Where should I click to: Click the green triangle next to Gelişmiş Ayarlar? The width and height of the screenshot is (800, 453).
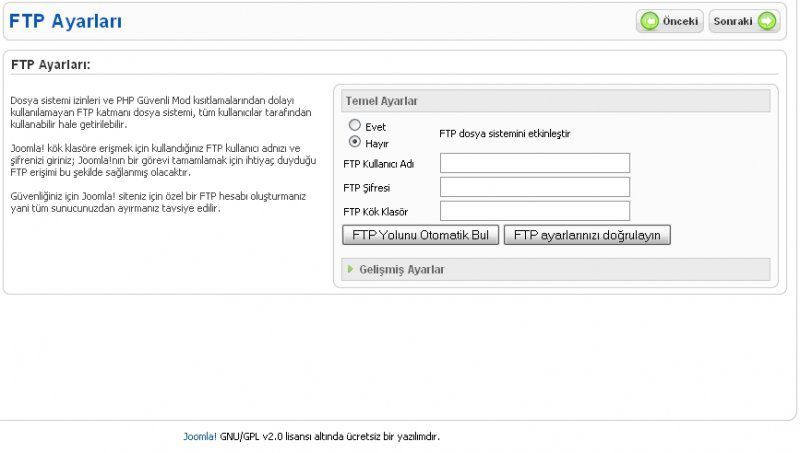pos(350,269)
